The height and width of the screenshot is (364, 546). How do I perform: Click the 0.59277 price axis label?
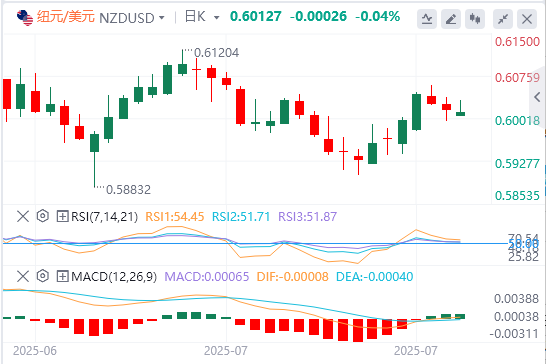pyautogui.click(x=517, y=164)
